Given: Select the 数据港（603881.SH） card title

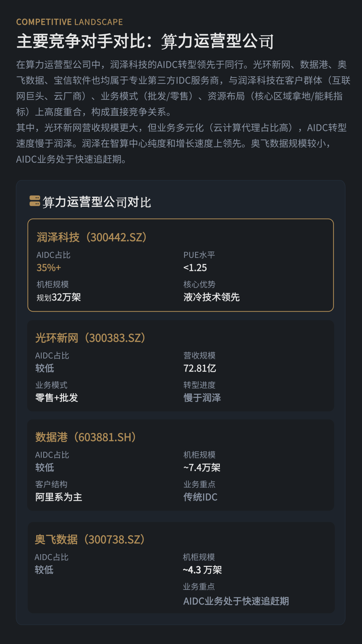Looking at the screenshot, I should click(86, 437).
